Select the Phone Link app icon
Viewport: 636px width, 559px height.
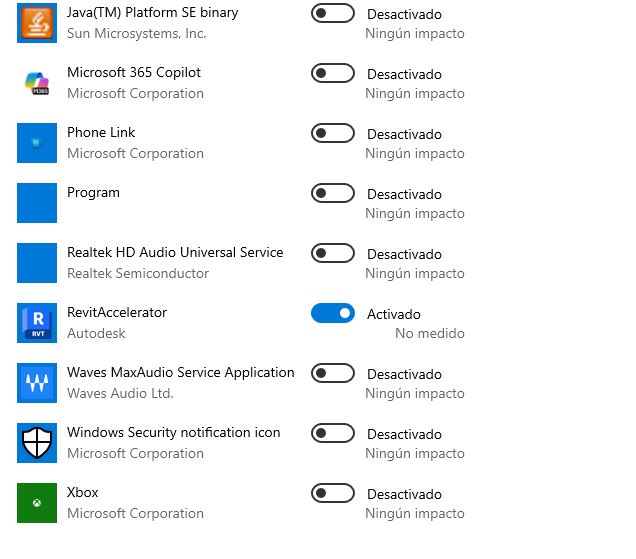[x=37, y=143]
